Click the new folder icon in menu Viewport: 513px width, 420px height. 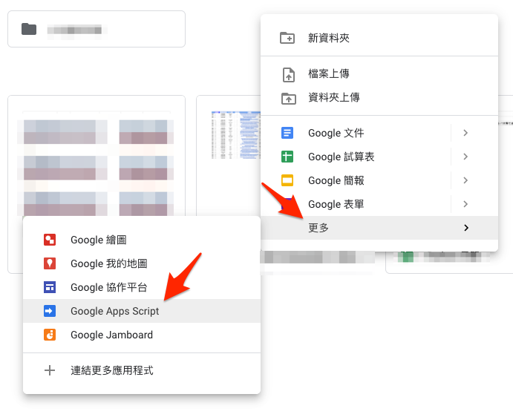(287, 38)
